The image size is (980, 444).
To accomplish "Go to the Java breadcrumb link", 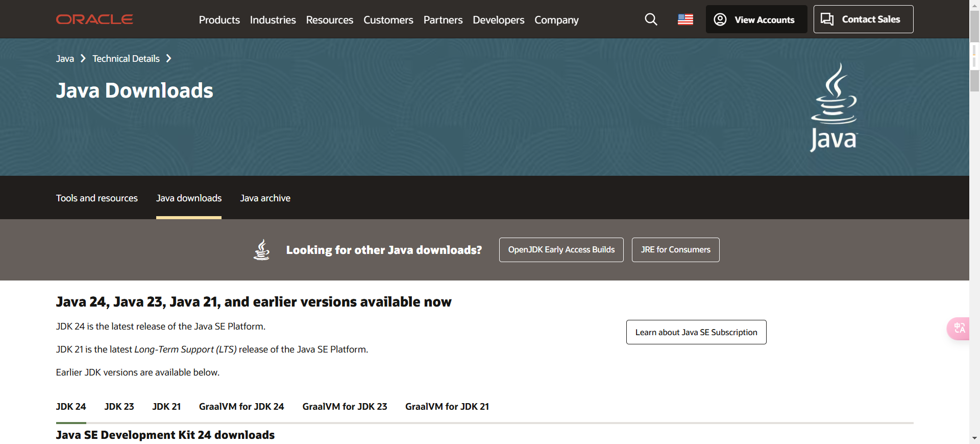I will pos(65,59).
